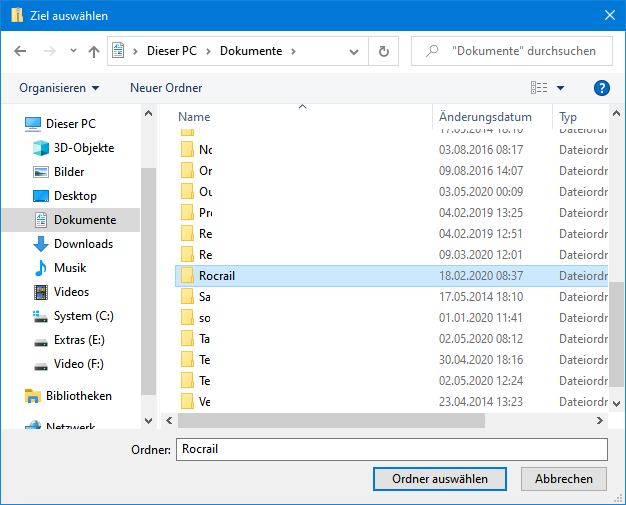
Task: Open the Organisieren menu
Action: click(59, 88)
